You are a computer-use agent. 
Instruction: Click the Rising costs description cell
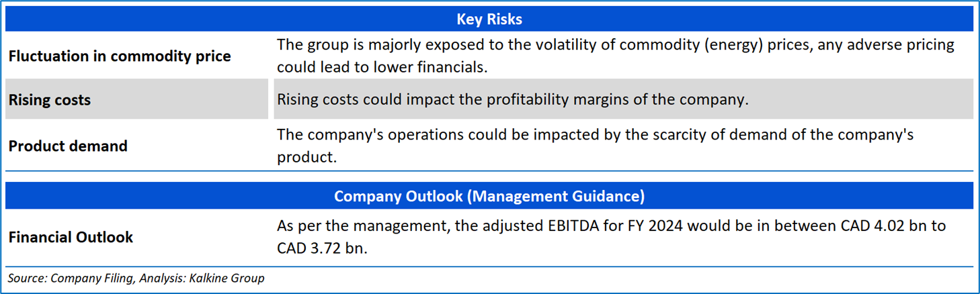coord(512,100)
